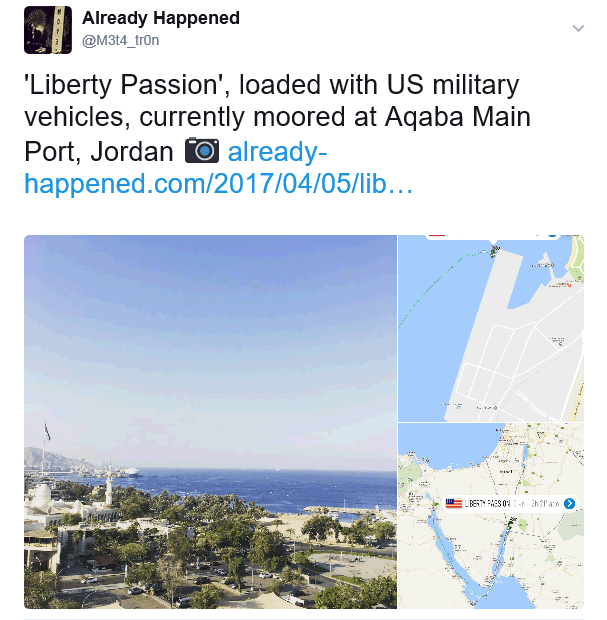Click the camera emoji in the tweet
The image size is (607, 620).
tap(202, 150)
